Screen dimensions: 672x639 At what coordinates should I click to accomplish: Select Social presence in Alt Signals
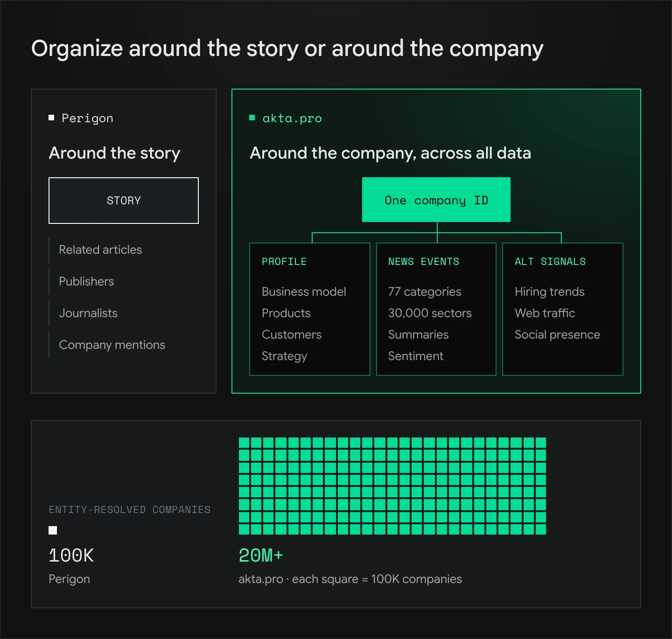tap(557, 335)
